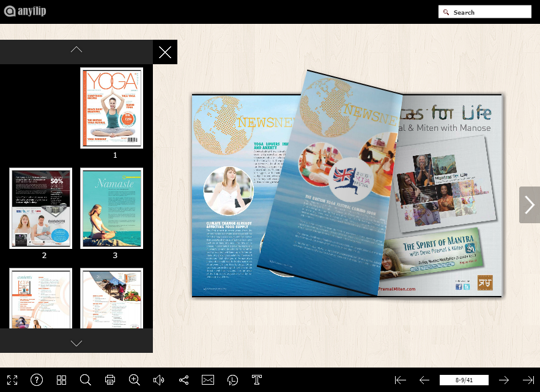Open the page 2 thumbnail

point(40,208)
